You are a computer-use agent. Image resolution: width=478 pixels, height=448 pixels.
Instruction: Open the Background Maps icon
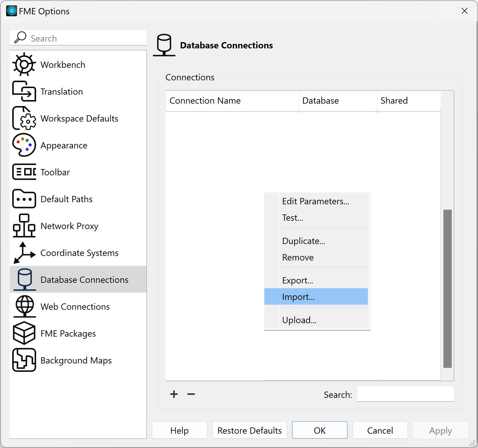point(24,360)
